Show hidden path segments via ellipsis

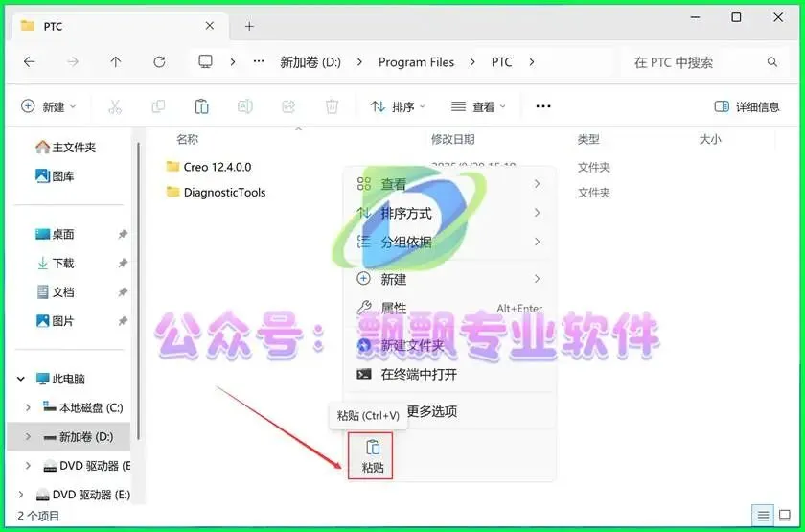click(259, 62)
